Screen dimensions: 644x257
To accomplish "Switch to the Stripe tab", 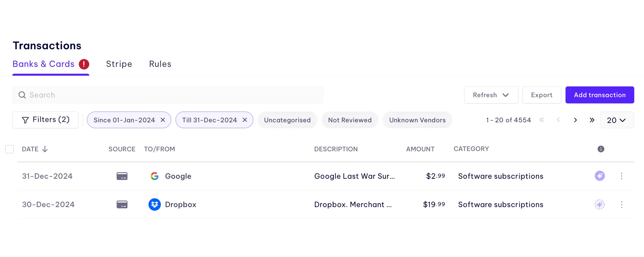I will tap(119, 64).
